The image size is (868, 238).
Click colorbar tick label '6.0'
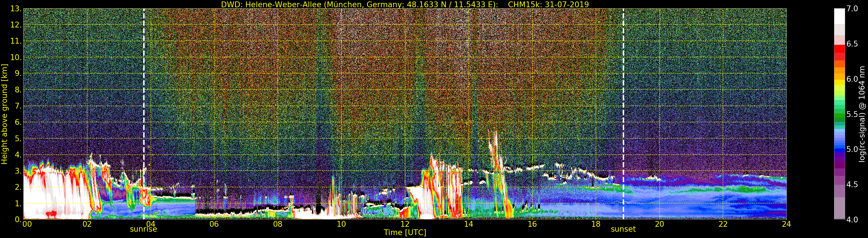tap(852, 79)
